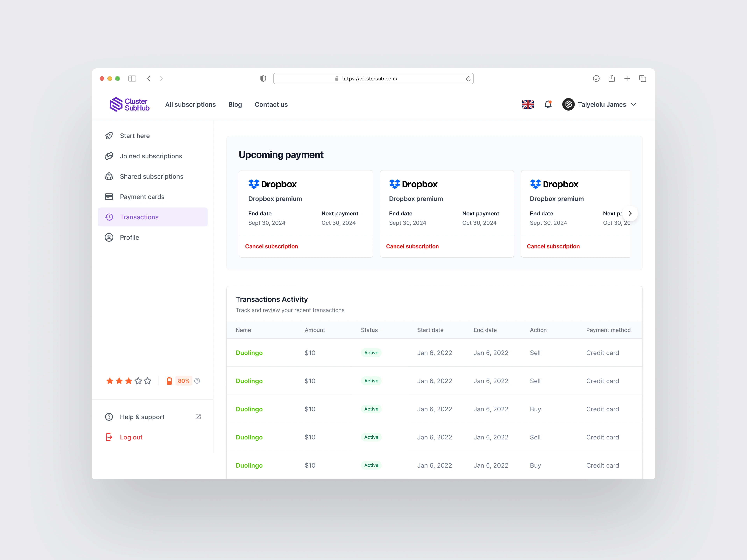Select Payment cards in the sidebar
Viewport: 747px width, 560px height.
[153, 196]
